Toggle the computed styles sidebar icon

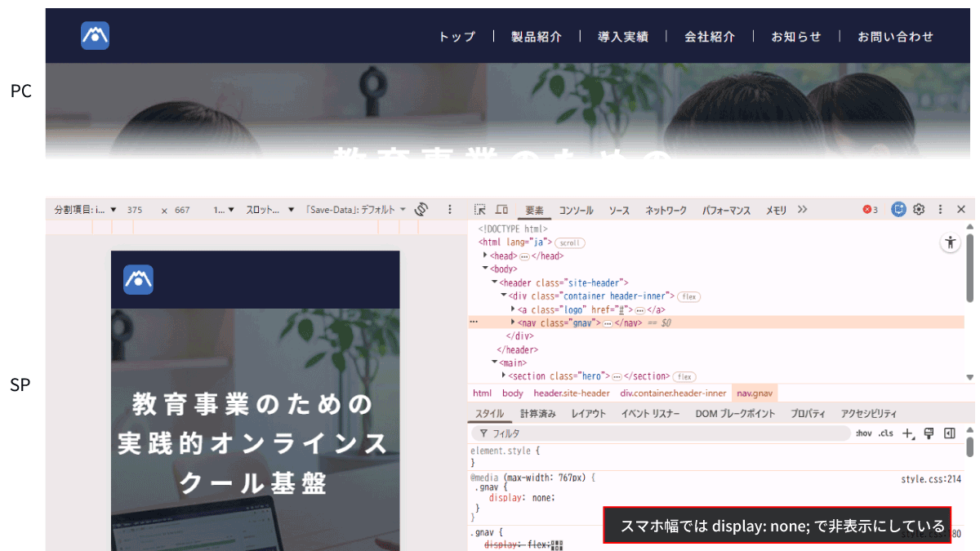(949, 433)
